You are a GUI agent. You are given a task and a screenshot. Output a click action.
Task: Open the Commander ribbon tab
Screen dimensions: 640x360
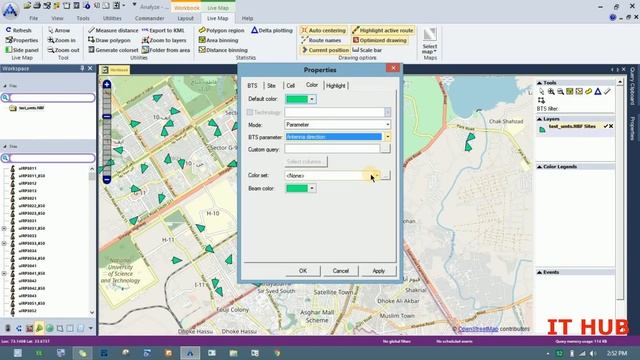tap(149, 18)
